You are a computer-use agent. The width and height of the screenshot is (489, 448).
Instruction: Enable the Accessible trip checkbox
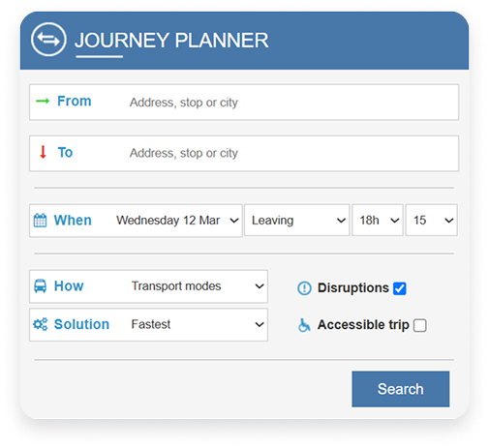coord(420,325)
